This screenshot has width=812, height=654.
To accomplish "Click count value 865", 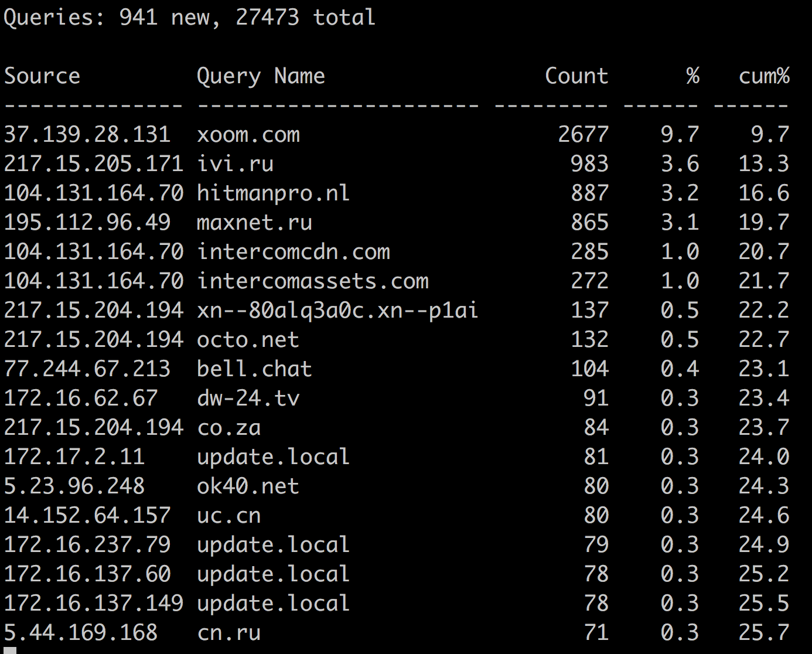I will tap(589, 223).
